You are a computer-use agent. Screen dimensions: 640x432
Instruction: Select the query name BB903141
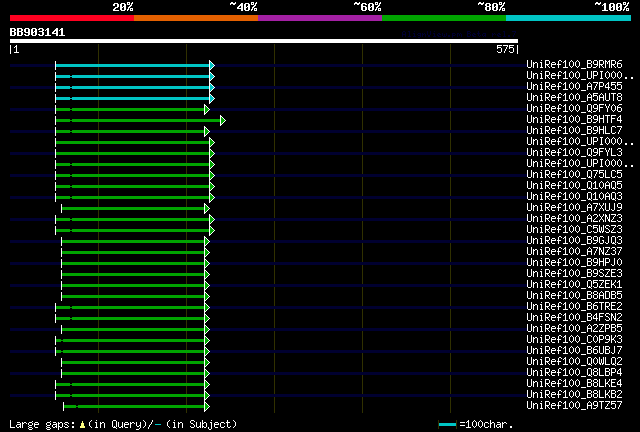37,32
